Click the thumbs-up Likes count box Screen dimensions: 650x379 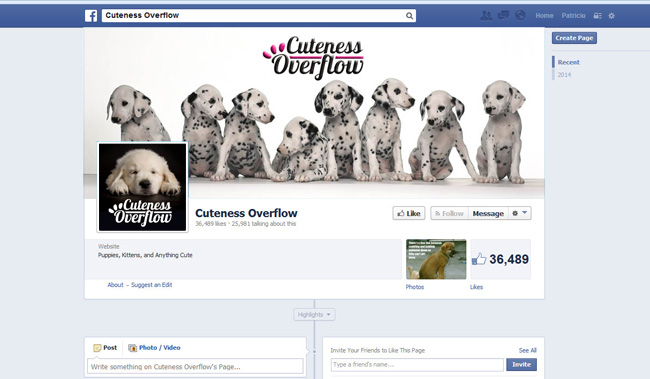pyautogui.click(x=501, y=259)
